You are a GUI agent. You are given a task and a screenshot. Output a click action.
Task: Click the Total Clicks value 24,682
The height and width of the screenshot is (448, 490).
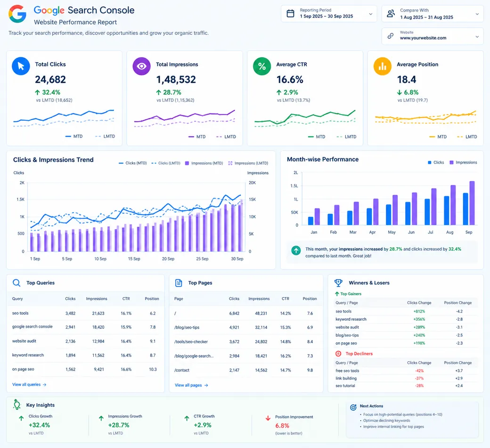tap(50, 80)
